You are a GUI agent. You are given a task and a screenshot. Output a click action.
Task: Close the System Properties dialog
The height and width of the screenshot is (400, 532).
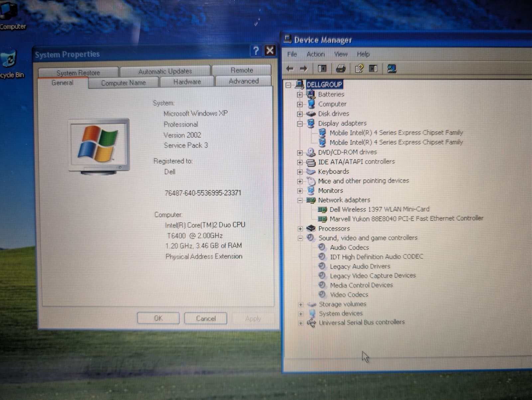(270, 50)
